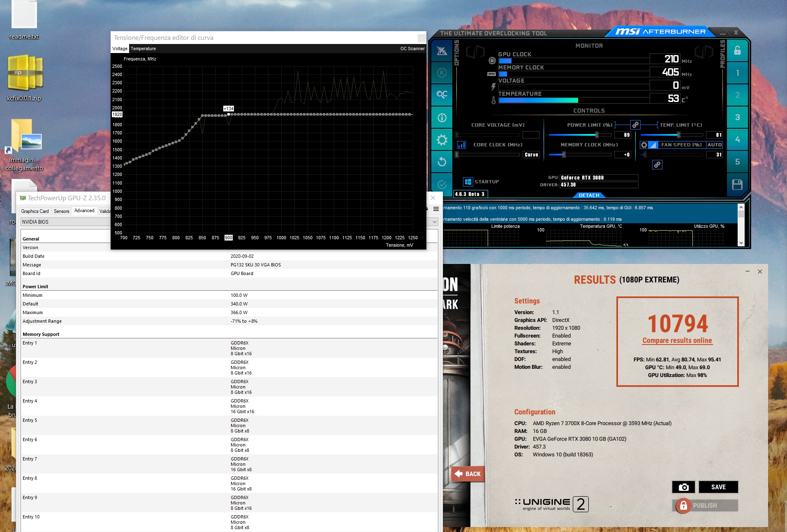Expand the NVIDIA BIOS dropdown in GPU-Z
Viewport: 787px width, 532px height.
click(434, 222)
